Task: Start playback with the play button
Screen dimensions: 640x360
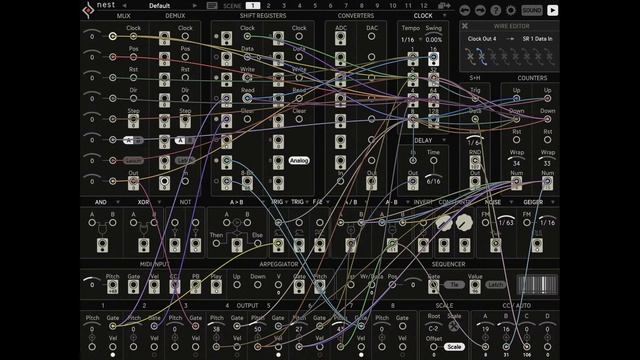Action: pyautogui.click(x=552, y=10)
